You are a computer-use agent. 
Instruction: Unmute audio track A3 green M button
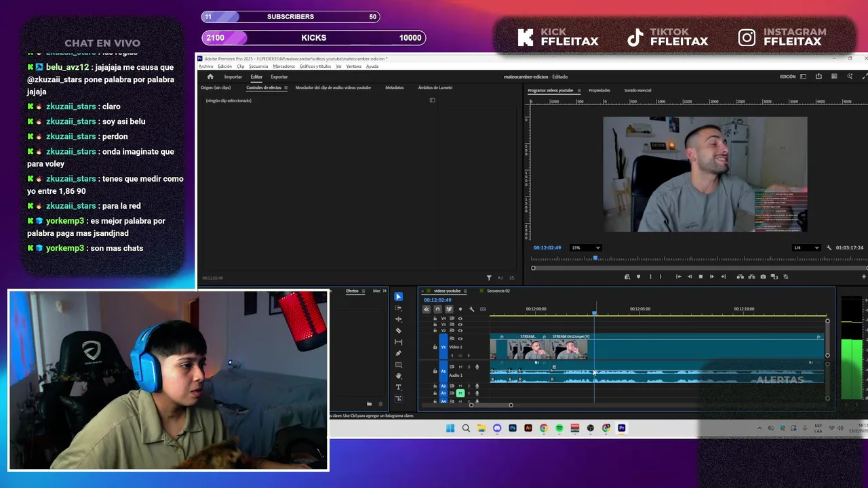tap(460, 393)
